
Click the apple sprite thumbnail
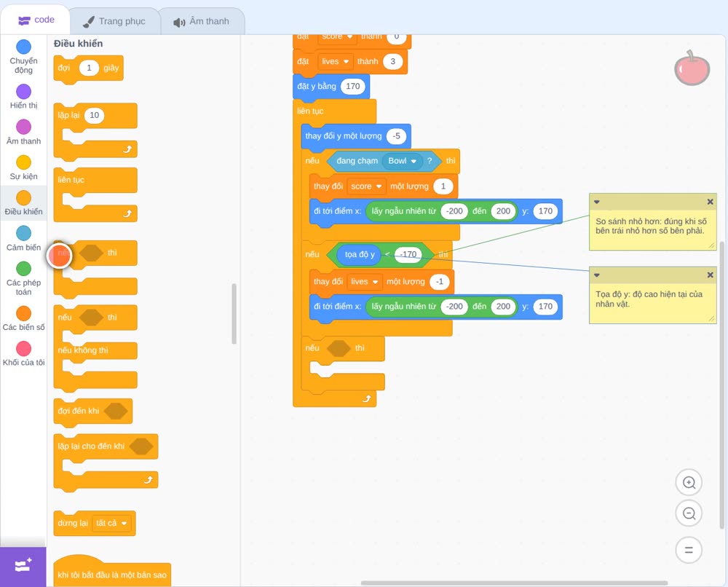(692, 68)
